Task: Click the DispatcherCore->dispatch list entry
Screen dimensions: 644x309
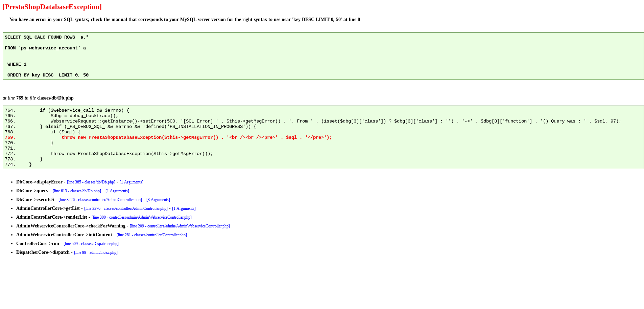Action: click(x=43, y=252)
